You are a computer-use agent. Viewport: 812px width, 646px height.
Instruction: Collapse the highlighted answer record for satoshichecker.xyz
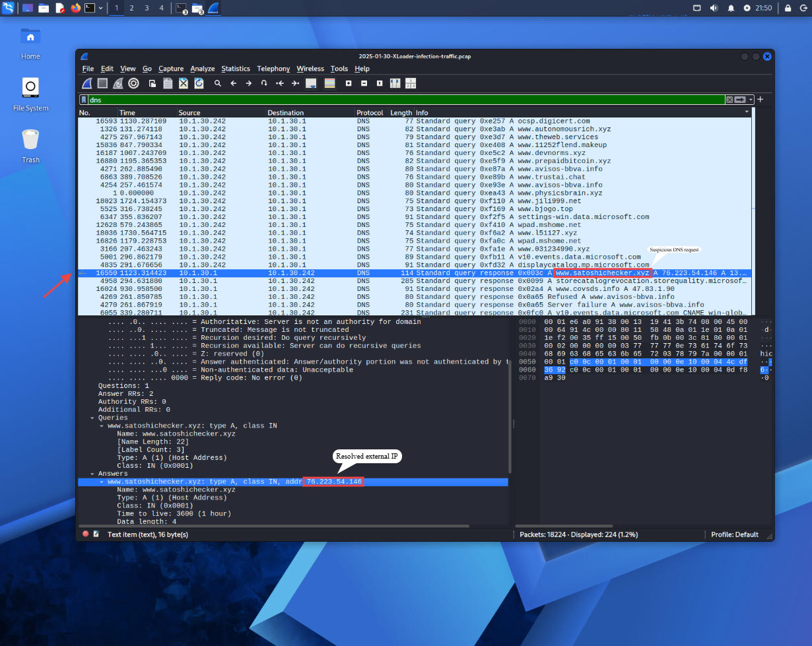point(102,482)
